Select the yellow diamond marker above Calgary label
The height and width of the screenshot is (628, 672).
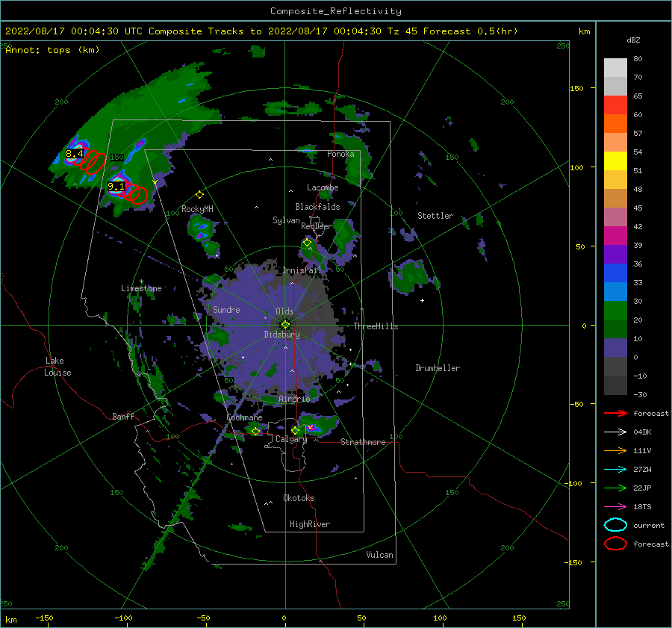(295, 430)
